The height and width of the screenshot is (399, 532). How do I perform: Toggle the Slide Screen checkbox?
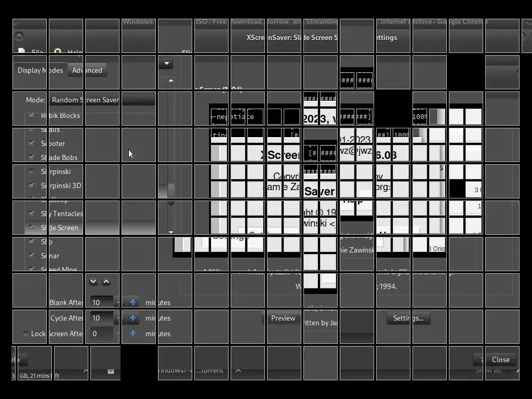tap(32, 228)
